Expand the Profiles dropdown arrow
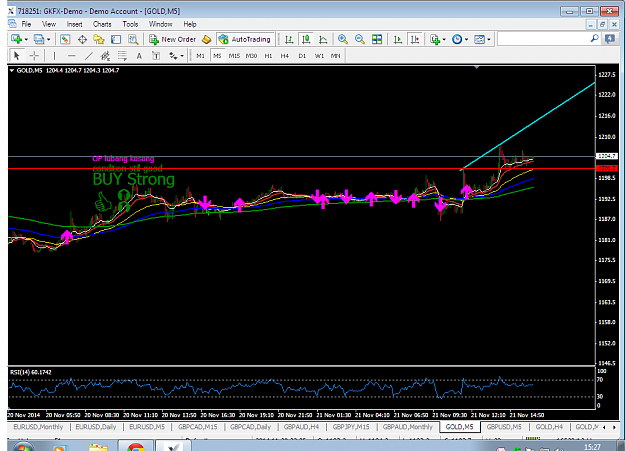The height and width of the screenshot is (451, 625). point(49,39)
